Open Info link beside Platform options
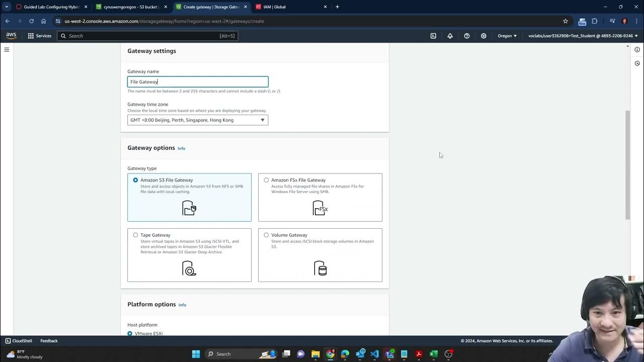644x362 pixels. (182, 305)
